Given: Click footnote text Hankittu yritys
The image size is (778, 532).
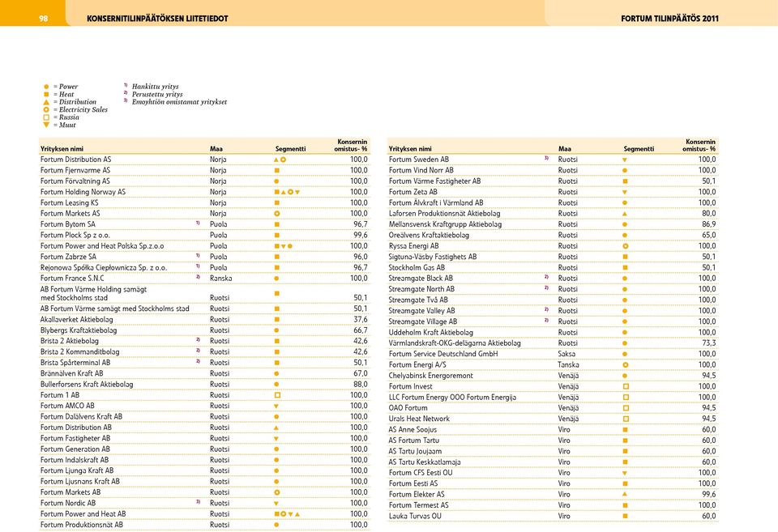Looking at the screenshot, I should [x=156, y=87].
